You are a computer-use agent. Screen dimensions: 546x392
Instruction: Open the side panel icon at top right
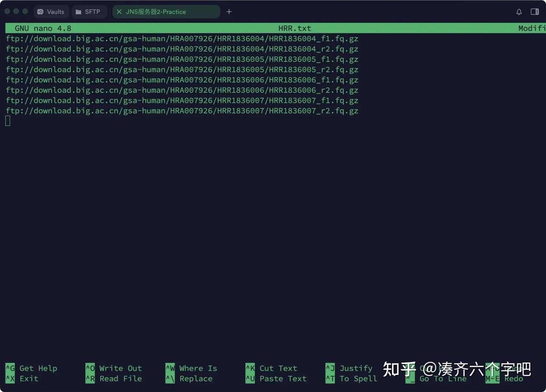[535, 12]
